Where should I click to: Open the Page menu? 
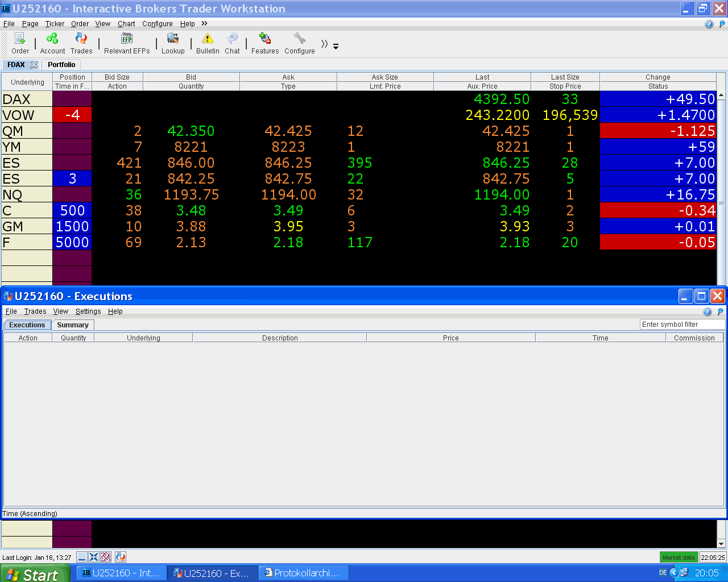pos(30,24)
